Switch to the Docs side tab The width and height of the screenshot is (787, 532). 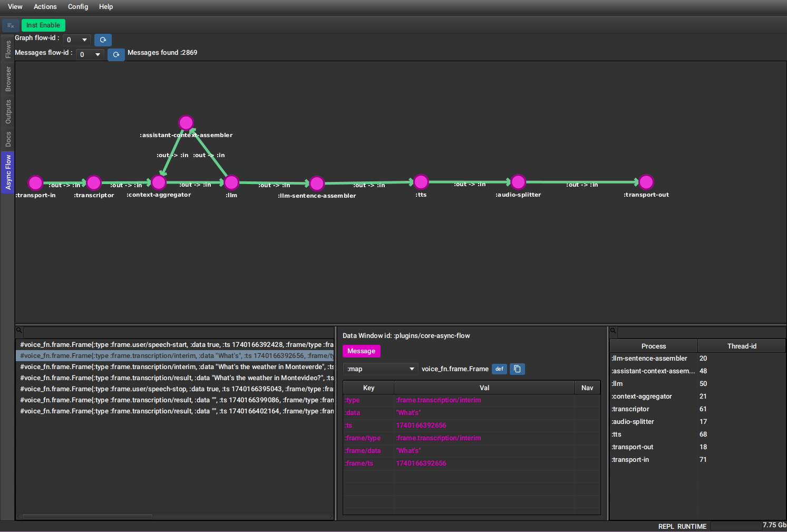[x=8, y=139]
